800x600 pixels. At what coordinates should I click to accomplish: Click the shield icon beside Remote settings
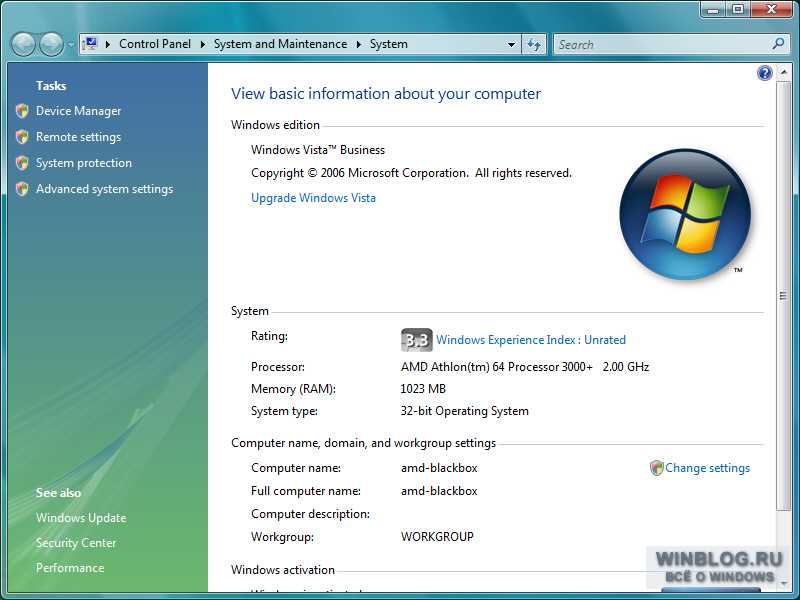(x=22, y=137)
